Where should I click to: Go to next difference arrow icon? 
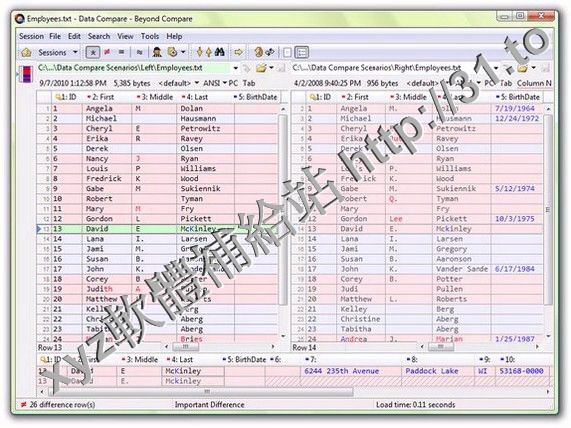199,52
